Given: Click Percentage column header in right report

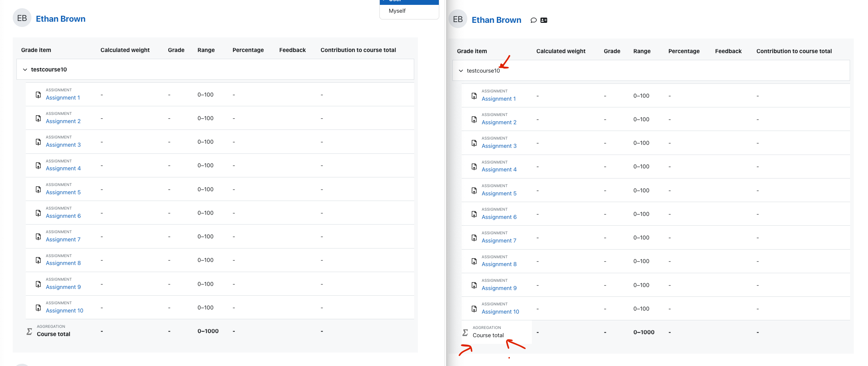Looking at the screenshot, I should 684,51.
